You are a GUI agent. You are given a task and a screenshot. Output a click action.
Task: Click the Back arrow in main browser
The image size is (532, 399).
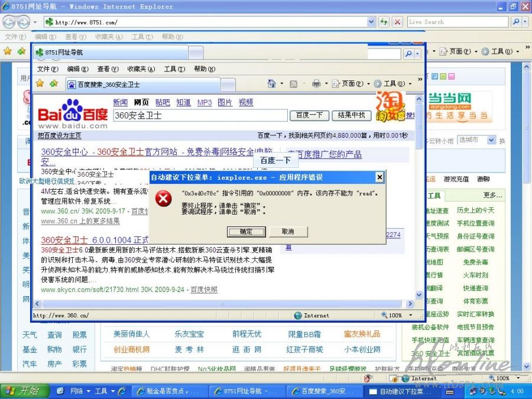(9, 22)
